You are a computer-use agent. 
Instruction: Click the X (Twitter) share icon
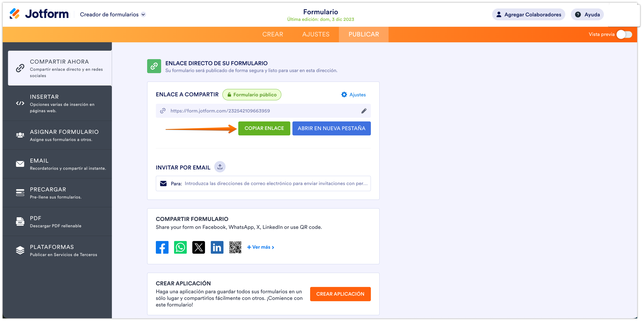(198, 247)
